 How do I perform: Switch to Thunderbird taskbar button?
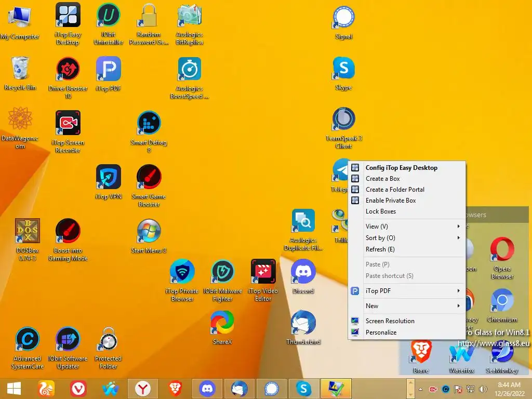point(239,389)
